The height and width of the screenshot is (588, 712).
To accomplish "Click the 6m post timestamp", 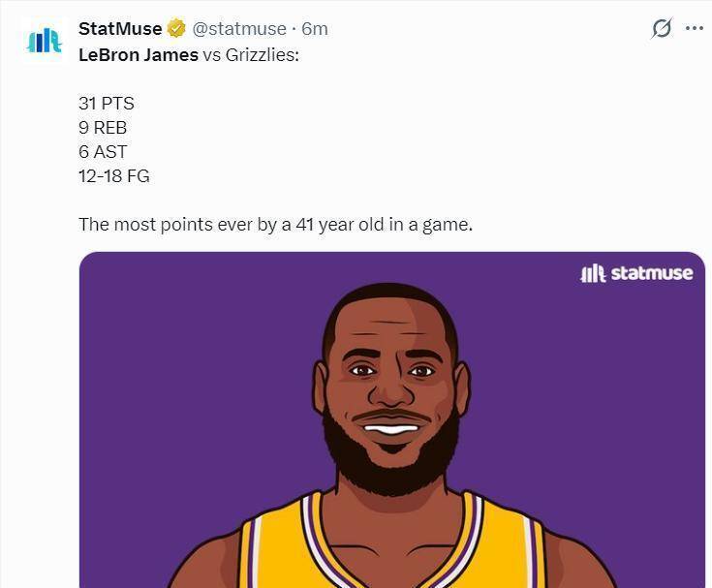I will [315, 28].
